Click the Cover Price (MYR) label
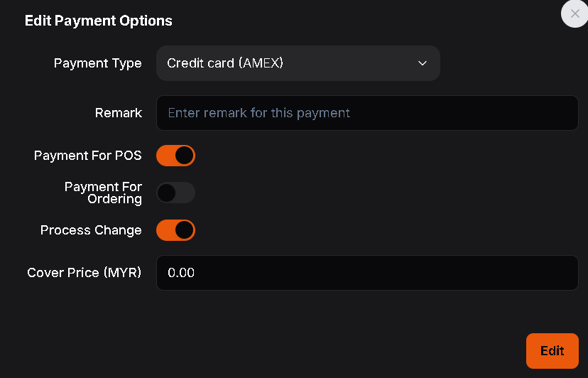This screenshot has height=378, width=588. pyautogui.click(x=85, y=273)
